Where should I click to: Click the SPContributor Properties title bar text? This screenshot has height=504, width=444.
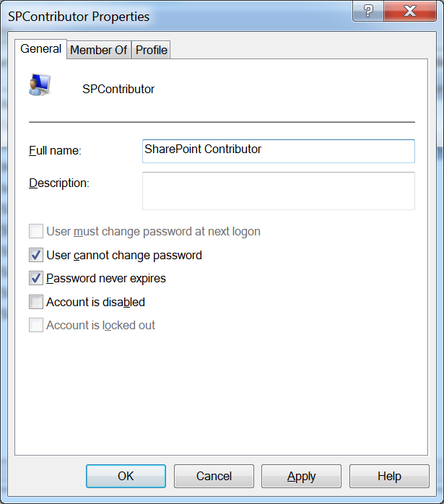tap(79, 16)
